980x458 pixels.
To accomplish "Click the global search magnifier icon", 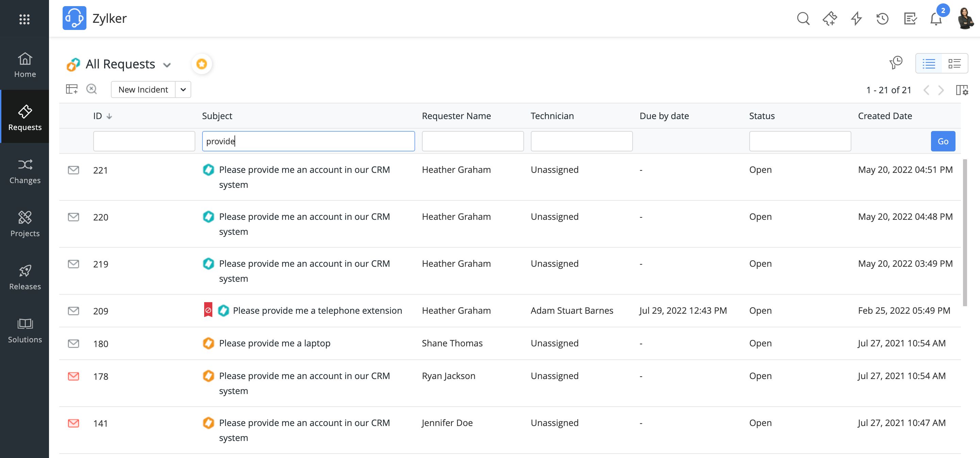I will (x=803, y=18).
